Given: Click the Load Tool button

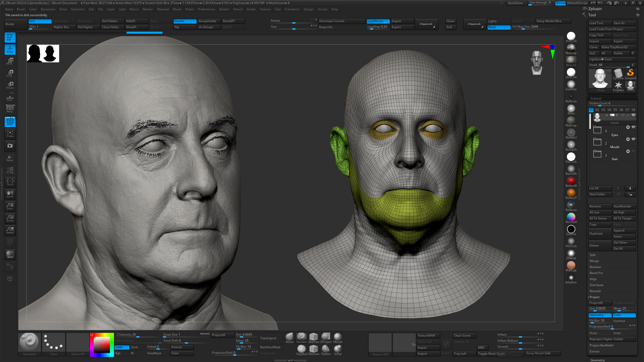Looking at the screenshot, I should (600, 23).
